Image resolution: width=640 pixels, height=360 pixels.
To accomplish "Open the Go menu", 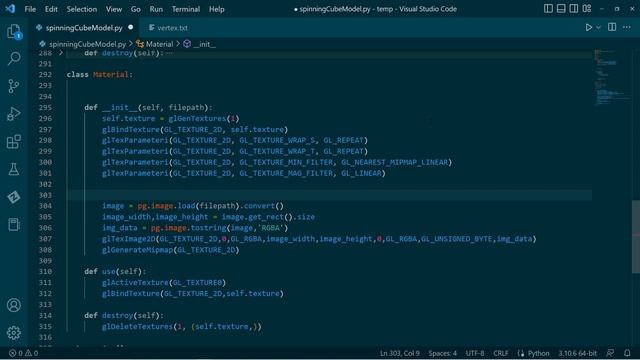I will [136, 9].
